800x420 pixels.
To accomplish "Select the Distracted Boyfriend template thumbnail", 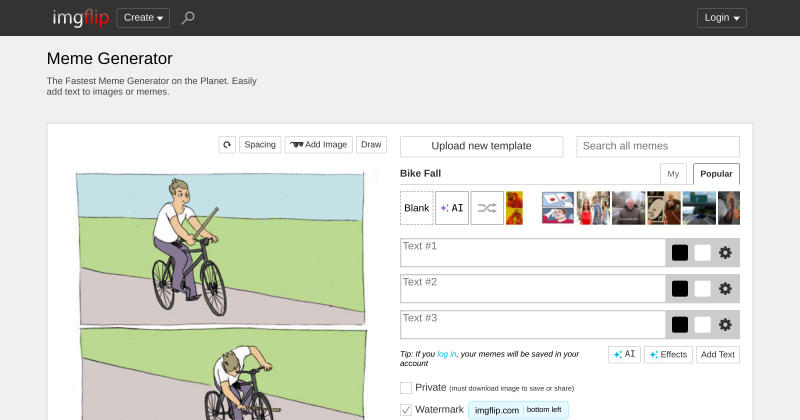I will (x=593, y=208).
